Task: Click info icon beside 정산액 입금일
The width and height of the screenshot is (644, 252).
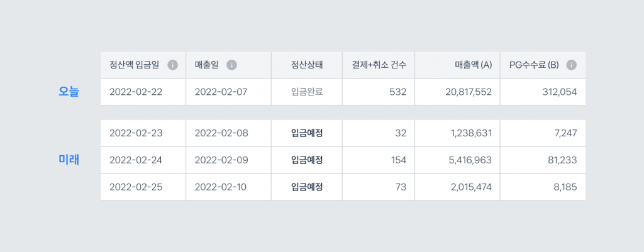Action: [x=173, y=65]
